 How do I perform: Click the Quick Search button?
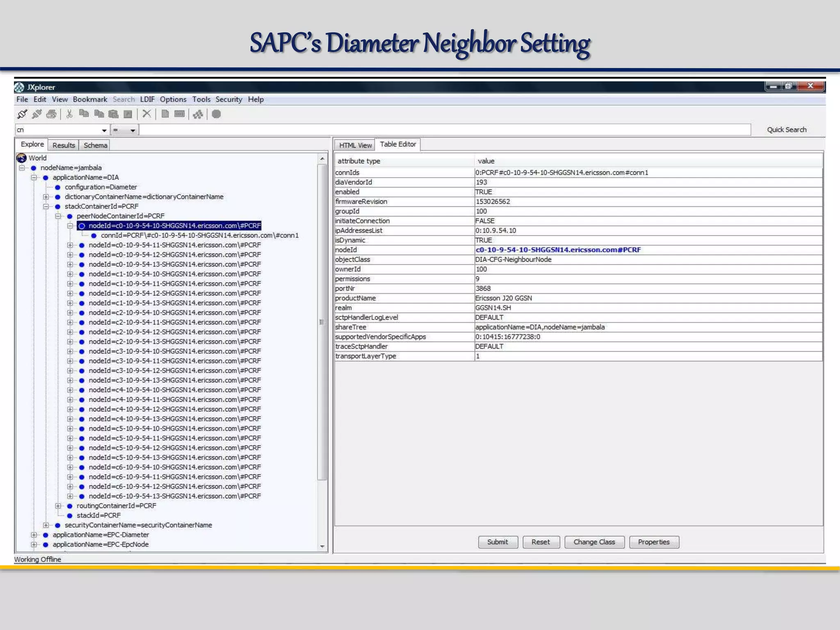pos(787,130)
